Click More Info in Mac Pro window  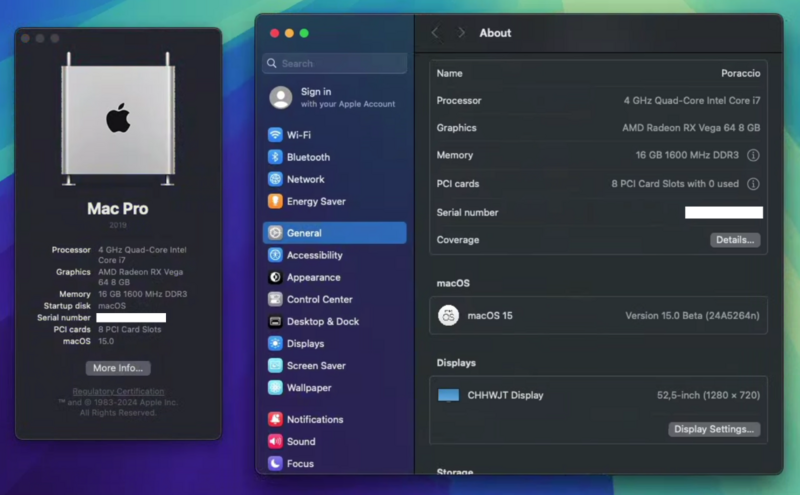[119, 368]
